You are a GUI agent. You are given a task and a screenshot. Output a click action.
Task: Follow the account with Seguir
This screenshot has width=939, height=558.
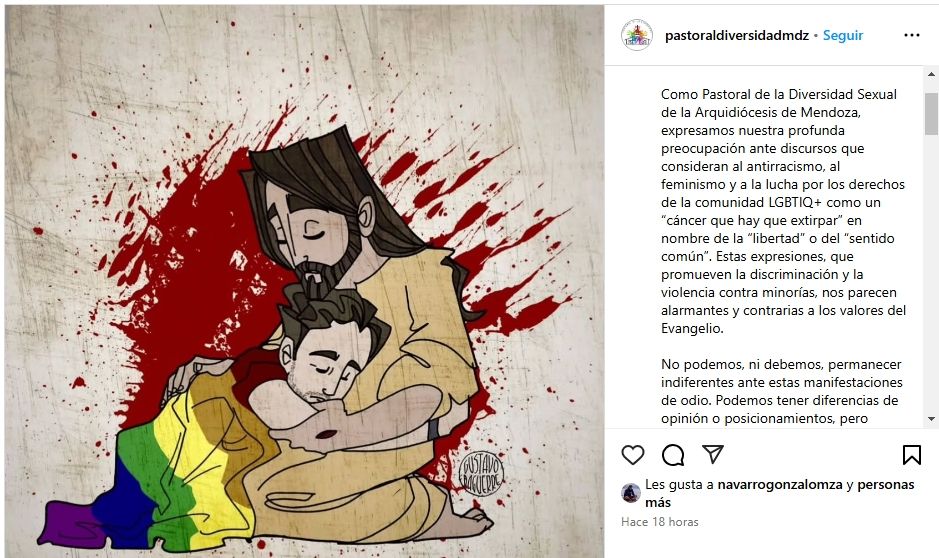click(x=843, y=35)
